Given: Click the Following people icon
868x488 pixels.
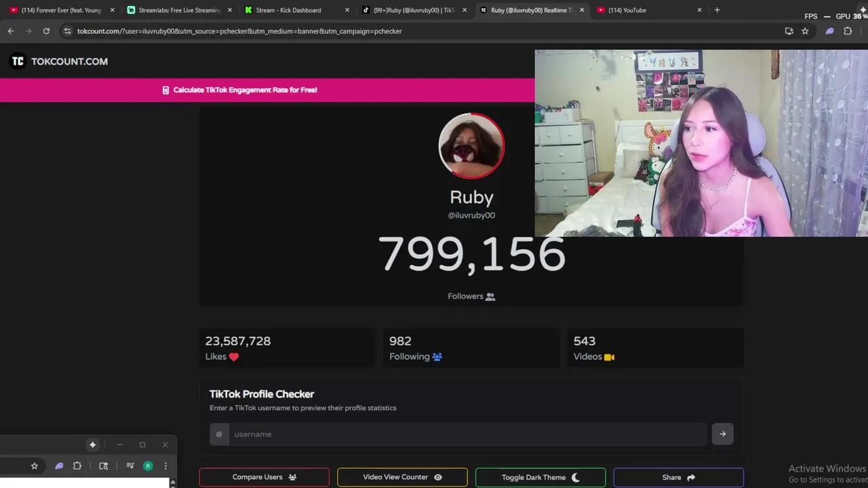Looking at the screenshot, I should click(437, 357).
